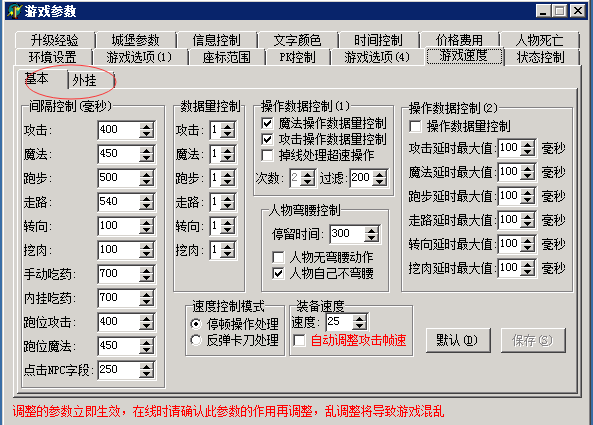Increase the 走路 interval spinner (540)
The height and width of the screenshot is (425, 593).
click(146, 198)
